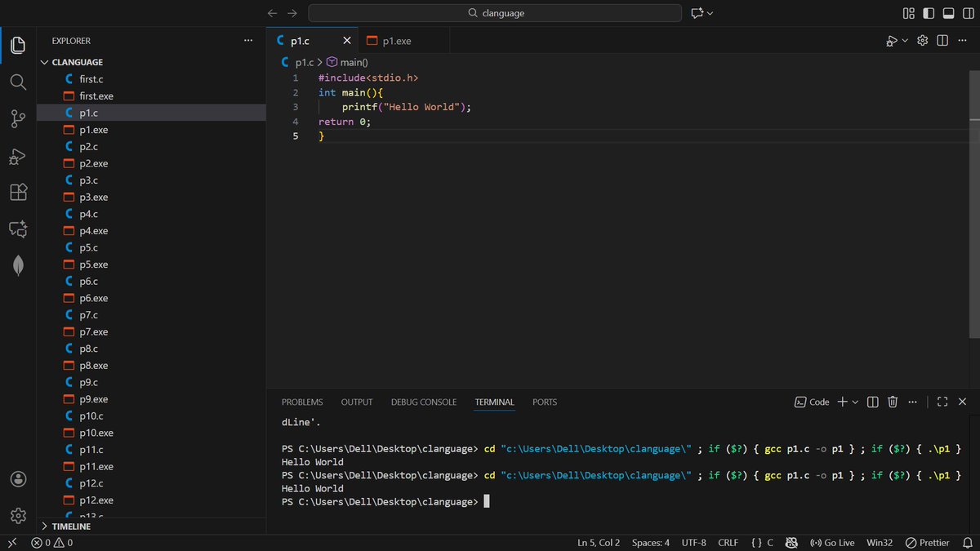Screen dimensions: 980x551
Task: Kill the terminal using the trash icon
Action: [x=892, y=402]
